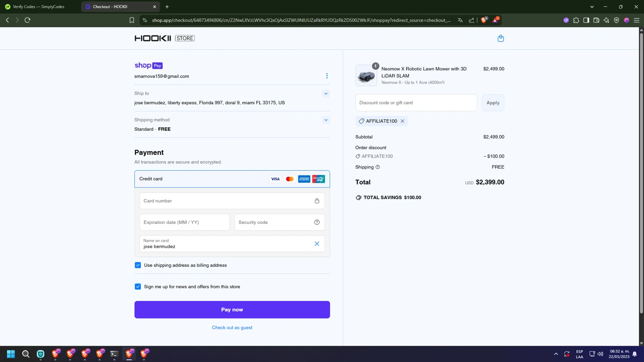Viewport: 644px width, 362px height.
Task: Click the Name on card field
Action: tap(232, 244)
